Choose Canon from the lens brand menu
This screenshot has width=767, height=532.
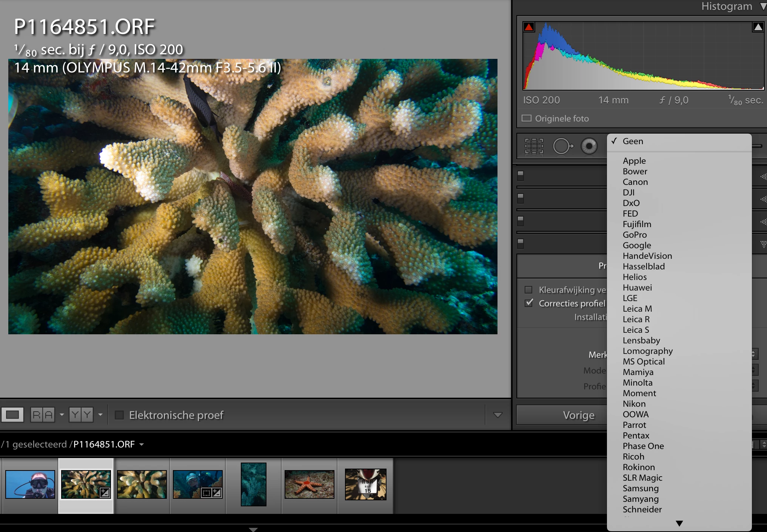[x=635, y=182]
